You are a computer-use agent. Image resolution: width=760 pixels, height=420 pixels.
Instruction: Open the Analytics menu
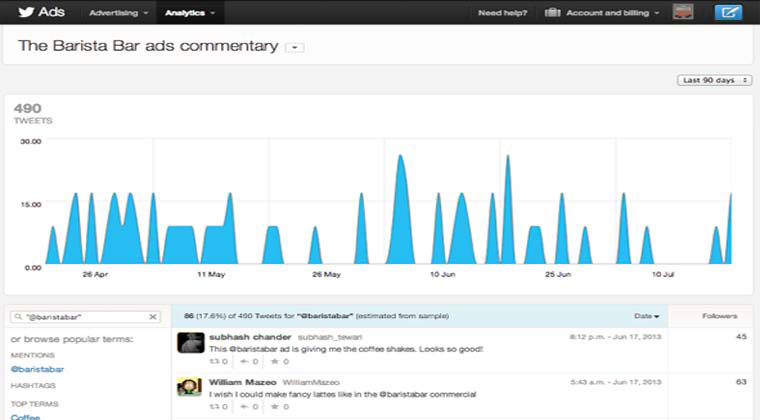[190, 13]
